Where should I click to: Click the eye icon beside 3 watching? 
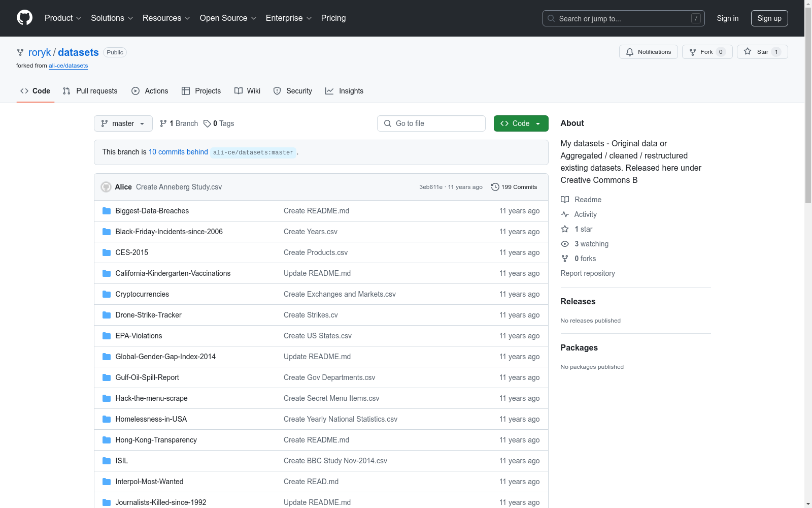pos(565,244)
